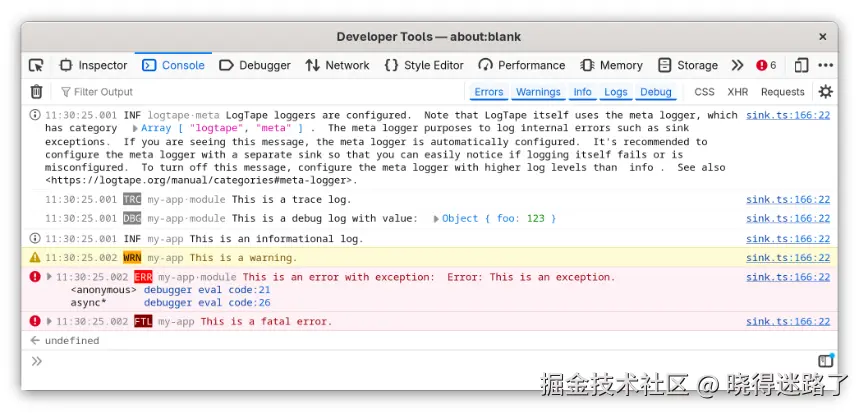This screenshot has height=413, width=865.
Task: Activate the element picker icon
Action: pyautogui.click(x=36, y=65)
